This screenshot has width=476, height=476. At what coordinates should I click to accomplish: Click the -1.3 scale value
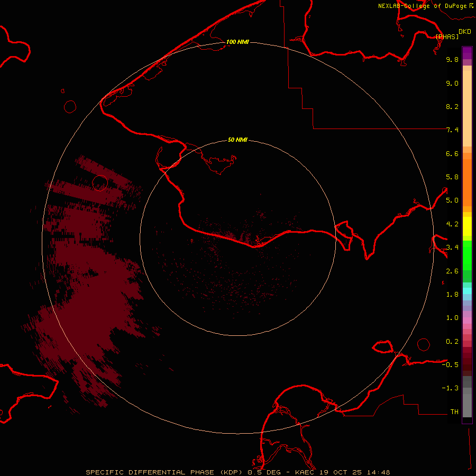tap(450, 388)
